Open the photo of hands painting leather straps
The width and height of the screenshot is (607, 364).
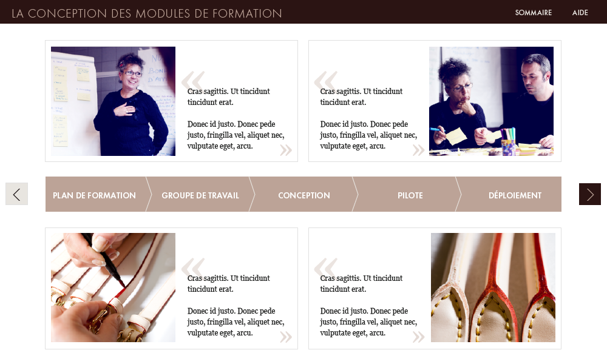(113, 288)
